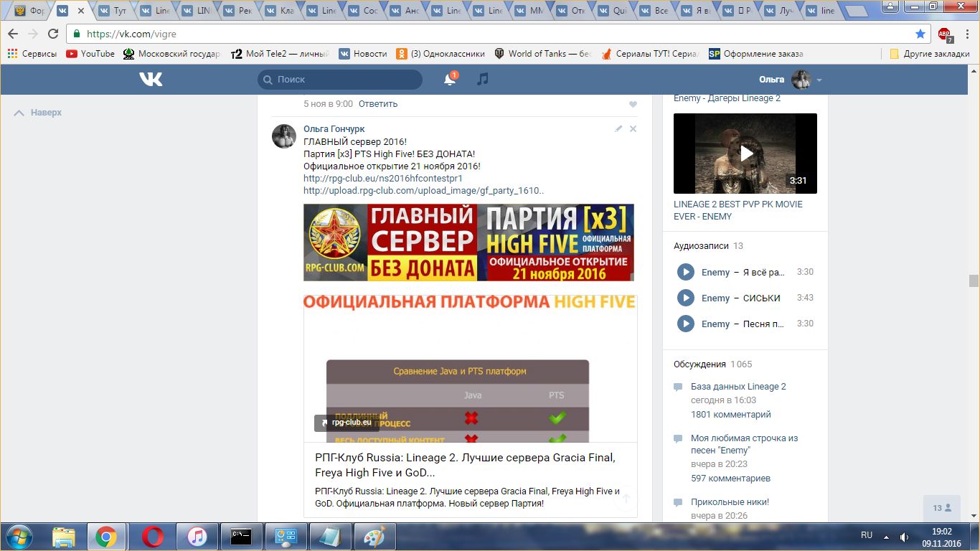Open the VK notifications bell
The width and height of the screenshot is (980, 551).
point(450,79)
